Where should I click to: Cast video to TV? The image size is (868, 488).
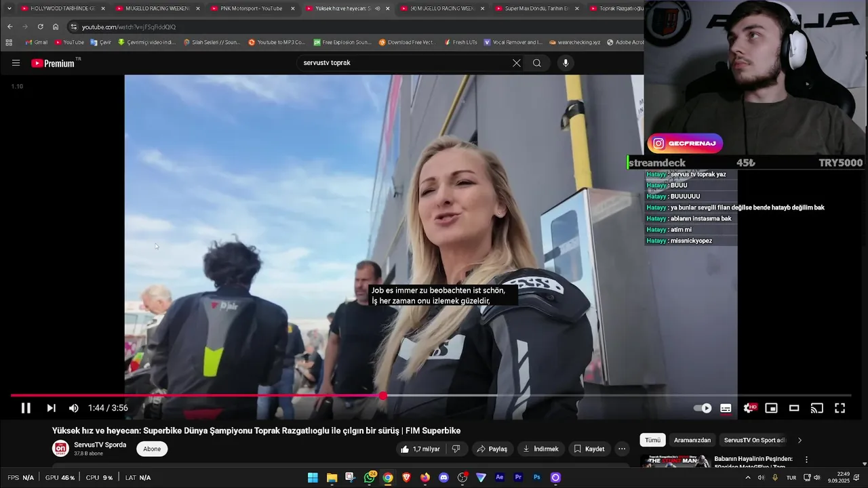pyautogui.click(x=817, y=408)
